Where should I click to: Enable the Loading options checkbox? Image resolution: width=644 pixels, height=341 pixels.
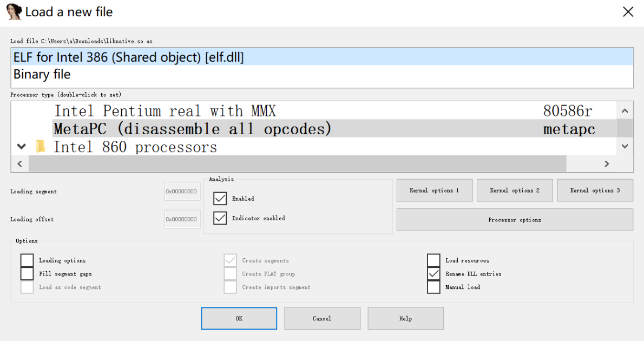point(27,260)
